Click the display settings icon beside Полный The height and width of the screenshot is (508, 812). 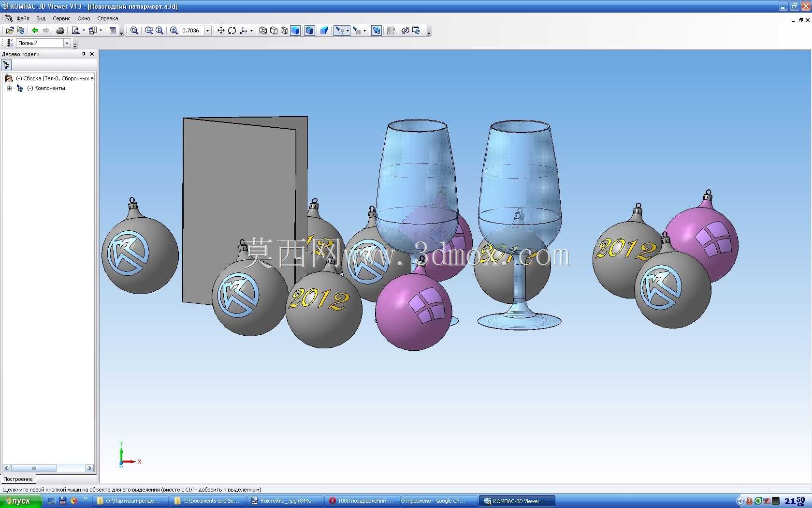click(10, 43)
